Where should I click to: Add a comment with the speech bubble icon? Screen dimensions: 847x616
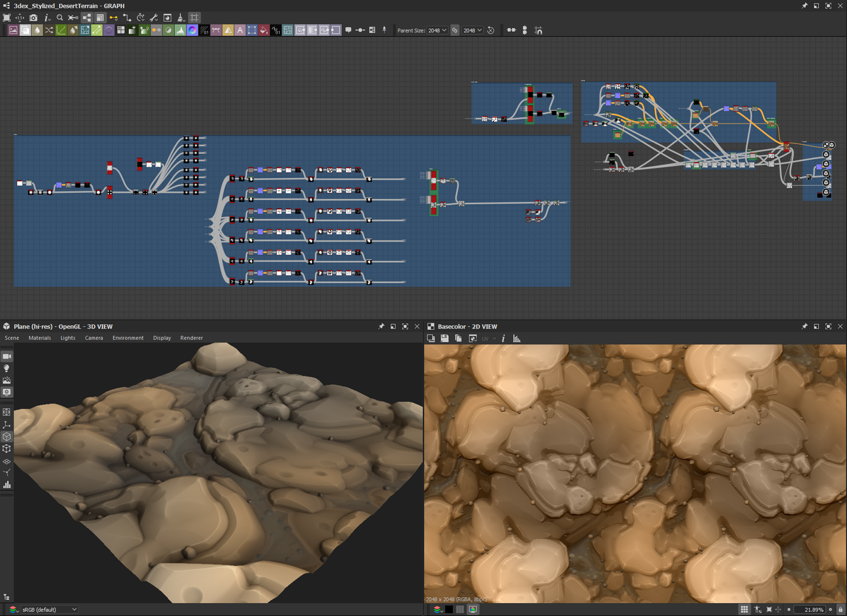tap(348, 31)
